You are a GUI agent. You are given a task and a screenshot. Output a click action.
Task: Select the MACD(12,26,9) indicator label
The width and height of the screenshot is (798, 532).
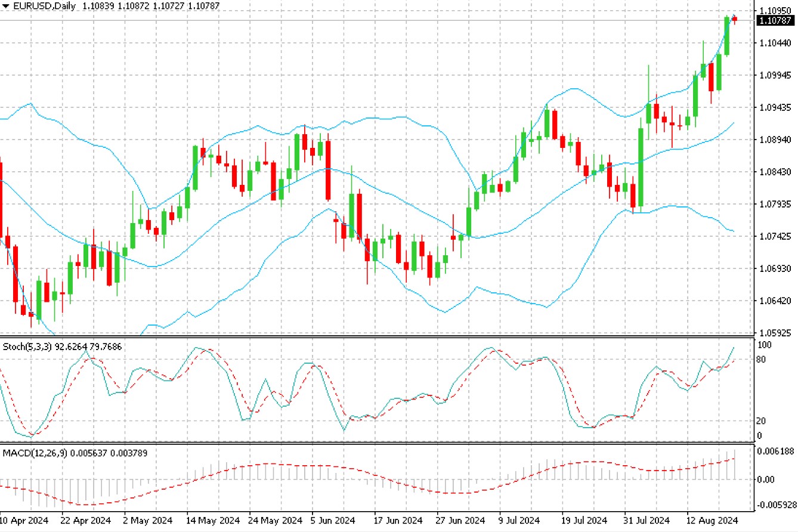click(x=34, y=453)
